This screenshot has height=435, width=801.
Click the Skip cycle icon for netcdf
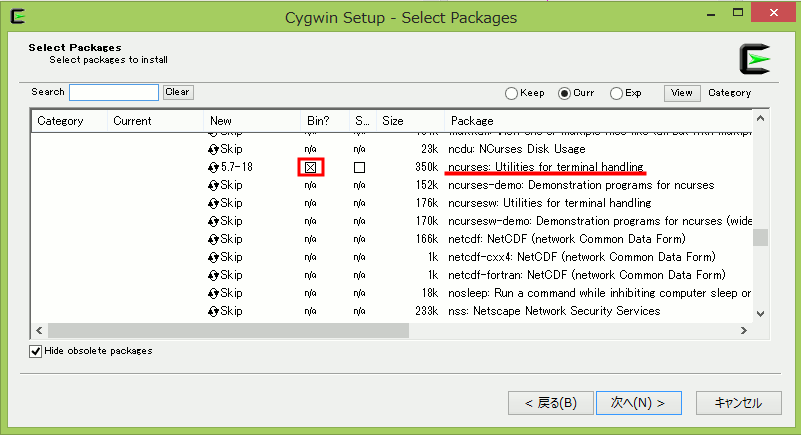[214, 239]
